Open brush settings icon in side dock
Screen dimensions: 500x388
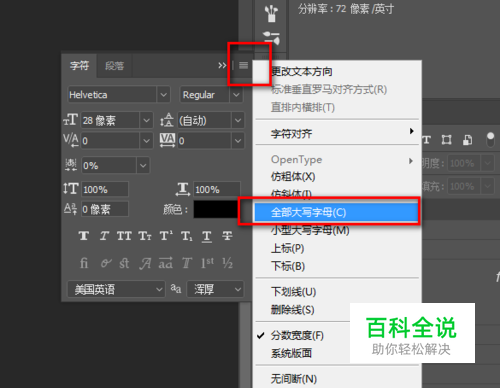click(271, 37)
